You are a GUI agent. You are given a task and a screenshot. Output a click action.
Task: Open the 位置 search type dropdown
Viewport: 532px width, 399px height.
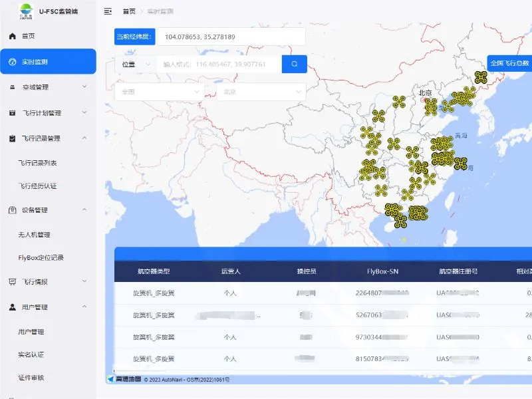click(x=135, y=64)
